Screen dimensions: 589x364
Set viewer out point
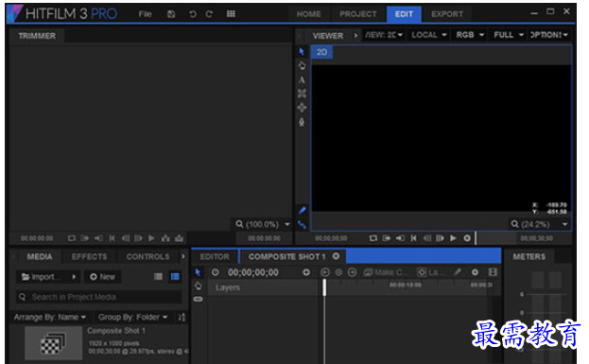tap(400, 238)
